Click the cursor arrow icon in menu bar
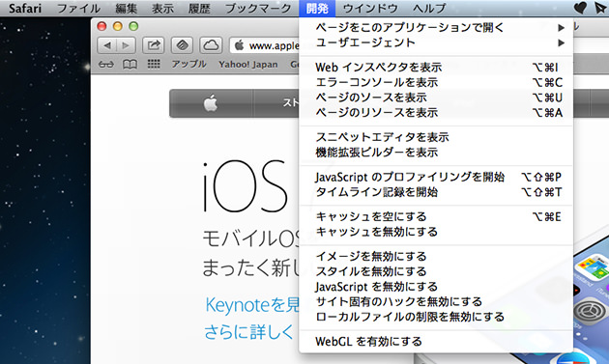609x364 pixels. tap(600, 8)
